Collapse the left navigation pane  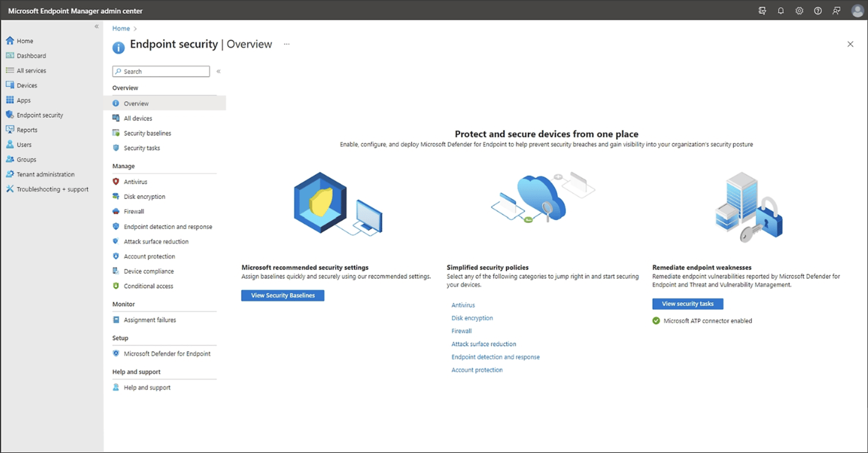coord(97,26)
